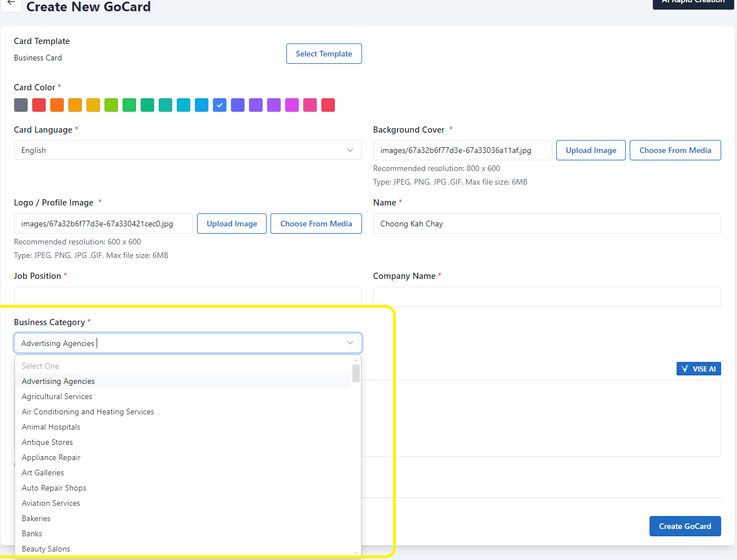Click the back arrow beside Create New GoCard
The width and height of the screenshot is (737, 560).
point(11,3)
